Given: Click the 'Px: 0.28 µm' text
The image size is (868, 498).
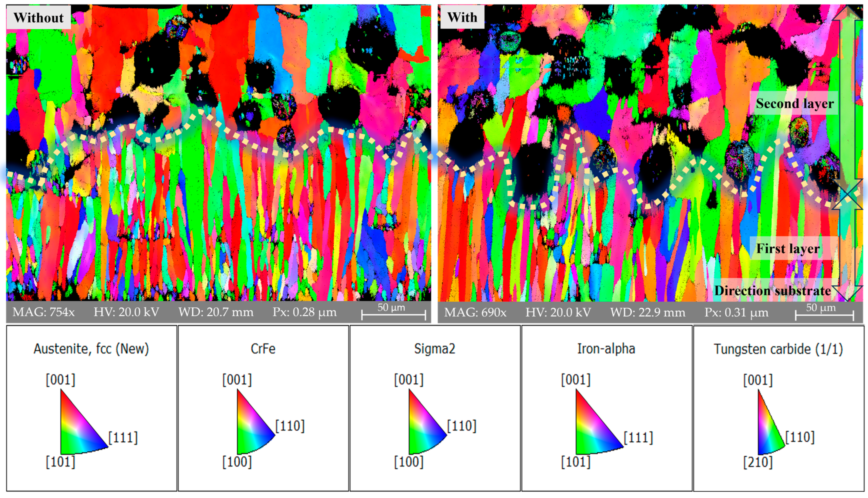Looking at the screenshot, I should tap(304, 312).
